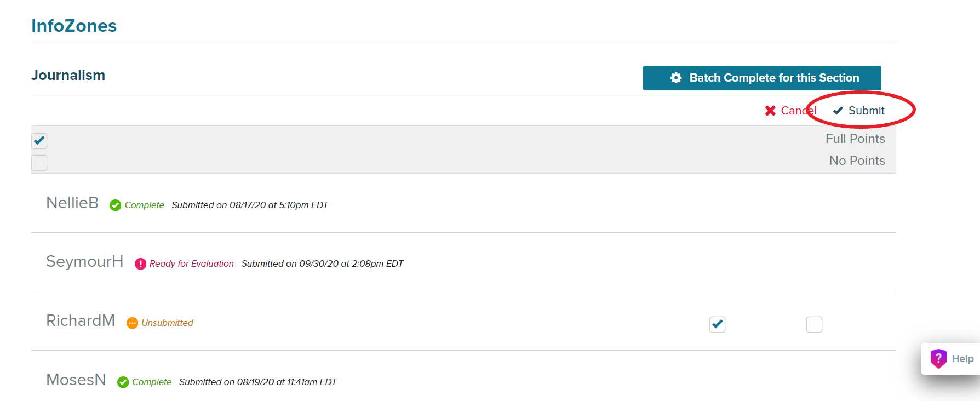Screen dimensions: 980x401
Task: Click the Submit checkmark icon
Action: coord(838,111)
